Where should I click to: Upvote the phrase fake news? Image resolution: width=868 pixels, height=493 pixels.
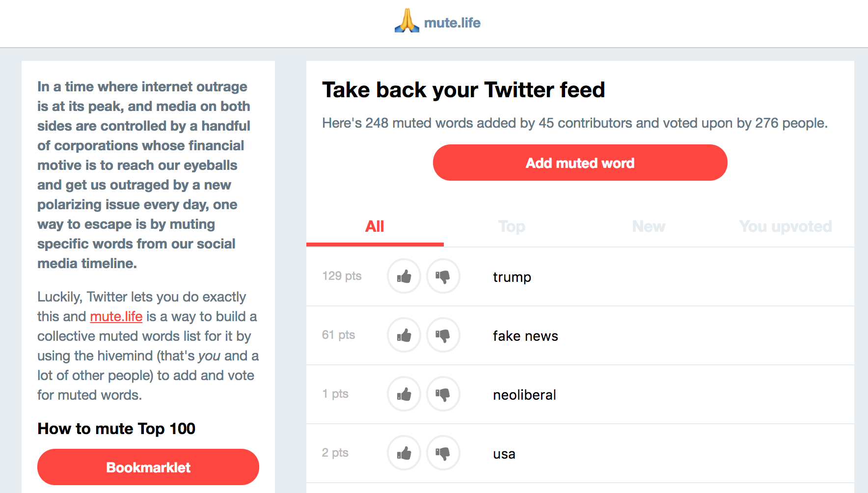click(404, 335)
